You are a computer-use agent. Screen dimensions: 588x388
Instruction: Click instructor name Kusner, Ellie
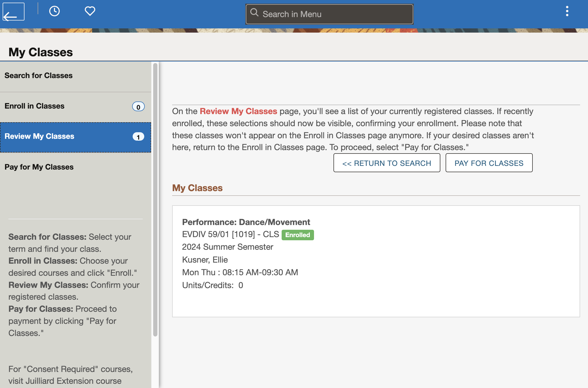pyautogui.click(x=205, y=260)
